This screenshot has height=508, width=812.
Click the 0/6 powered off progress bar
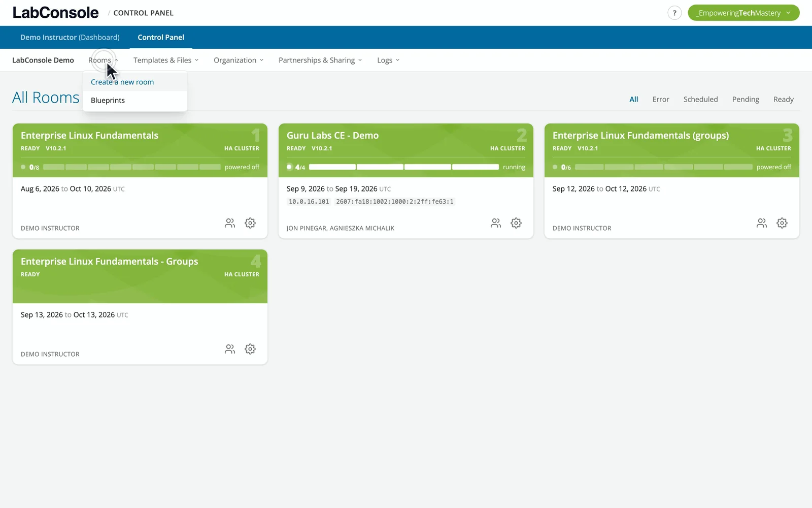[x=664, y=167]
